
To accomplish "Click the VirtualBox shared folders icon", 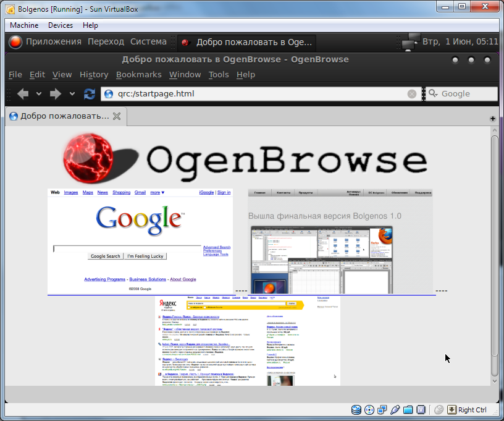I will click(x=408, y=410).
